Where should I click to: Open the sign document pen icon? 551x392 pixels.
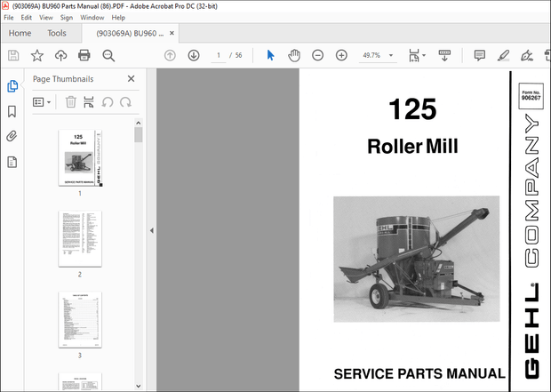click(527, 55)
